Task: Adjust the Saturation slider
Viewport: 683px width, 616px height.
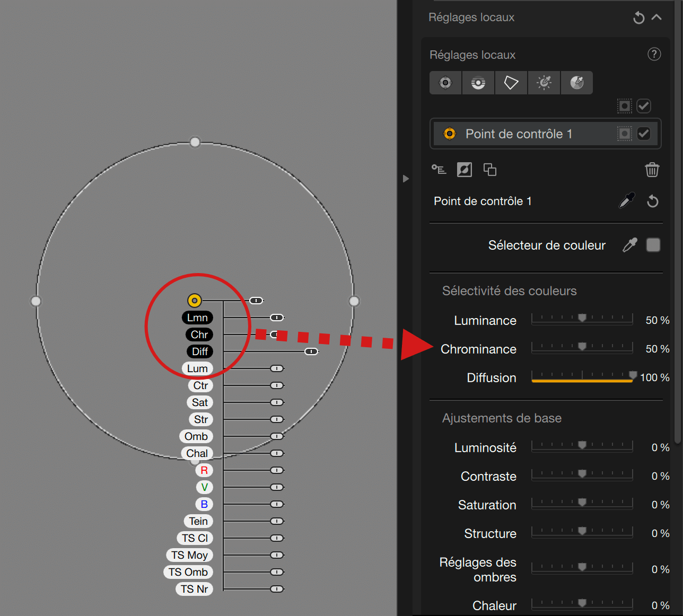Action: (x=582, y=503)
